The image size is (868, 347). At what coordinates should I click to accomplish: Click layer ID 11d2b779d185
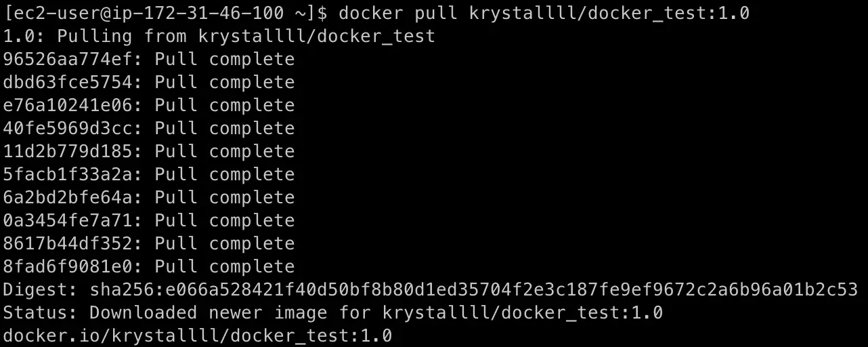[68, 151]
